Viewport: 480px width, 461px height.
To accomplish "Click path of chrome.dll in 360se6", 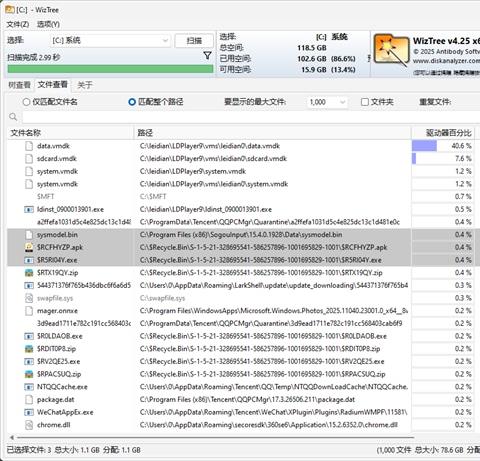I will click(x=269, y=425).
